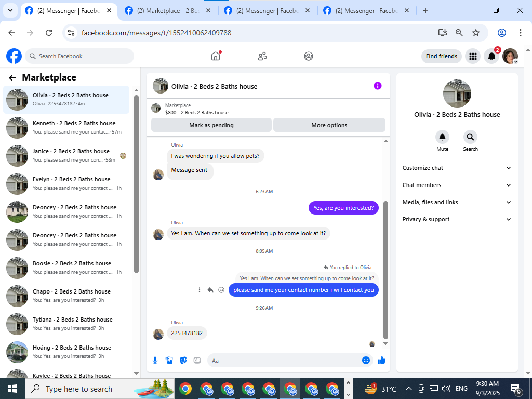The height and width of the screenshot is (399, 532).
Task: Open Kenneth conversation
Action: coord(66,128)
